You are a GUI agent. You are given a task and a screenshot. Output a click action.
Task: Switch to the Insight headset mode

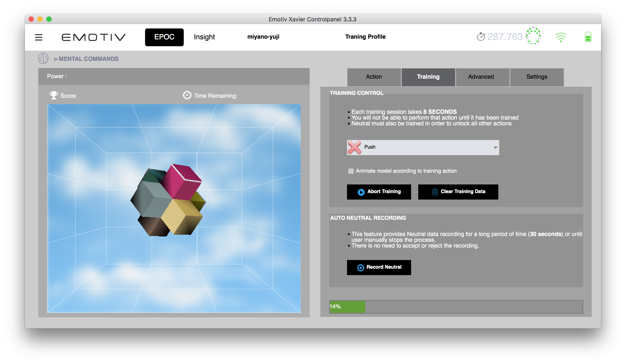point(204,37)
